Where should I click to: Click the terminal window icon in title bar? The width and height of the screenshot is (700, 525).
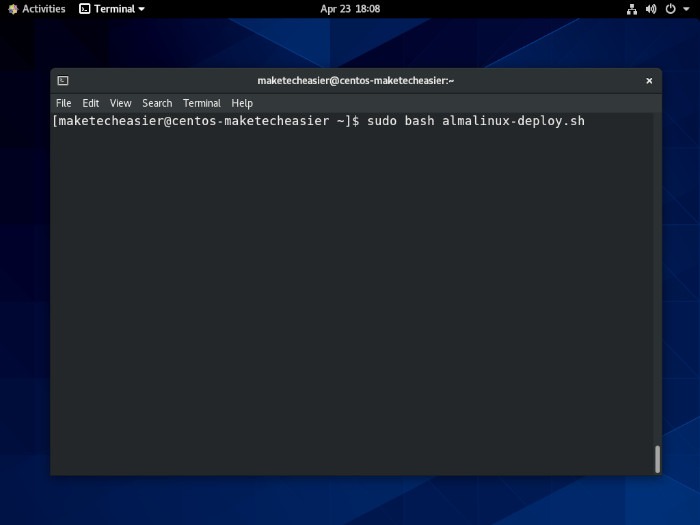point(63,80)
